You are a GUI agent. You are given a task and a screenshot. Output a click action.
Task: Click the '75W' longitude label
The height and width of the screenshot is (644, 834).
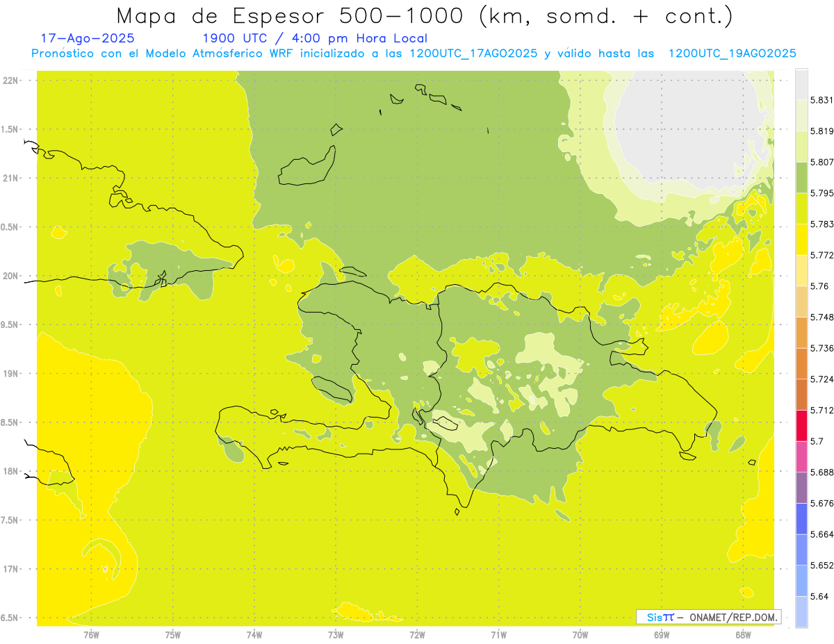tap(173, 634)
